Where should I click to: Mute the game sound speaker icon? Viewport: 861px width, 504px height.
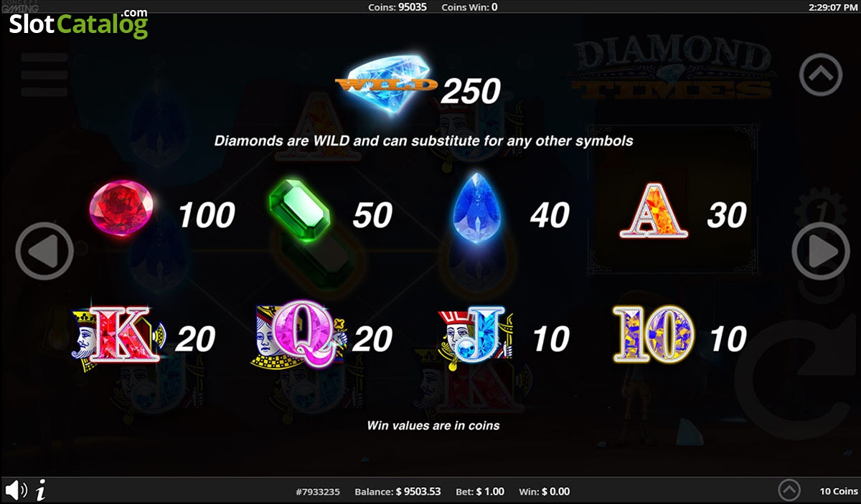point(16,491)
